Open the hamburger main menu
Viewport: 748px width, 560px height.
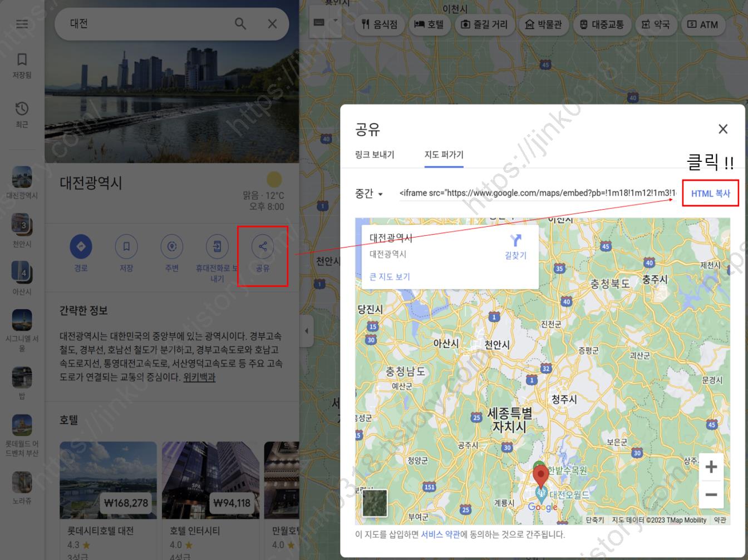click(22, 24)
